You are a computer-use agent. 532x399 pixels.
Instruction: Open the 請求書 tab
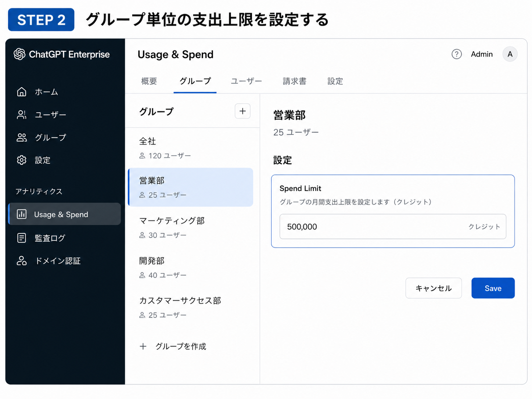pyautogui.click(x=295, y=81)
